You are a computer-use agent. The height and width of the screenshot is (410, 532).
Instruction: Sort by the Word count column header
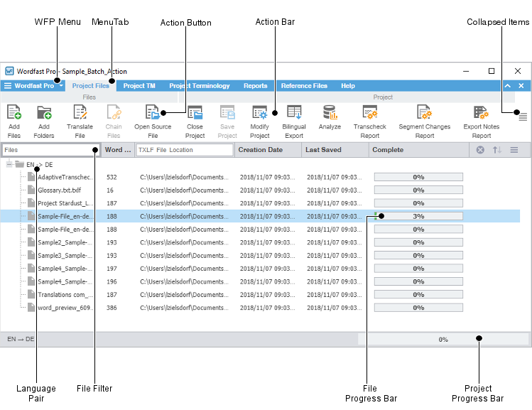[x=117, y=150]
